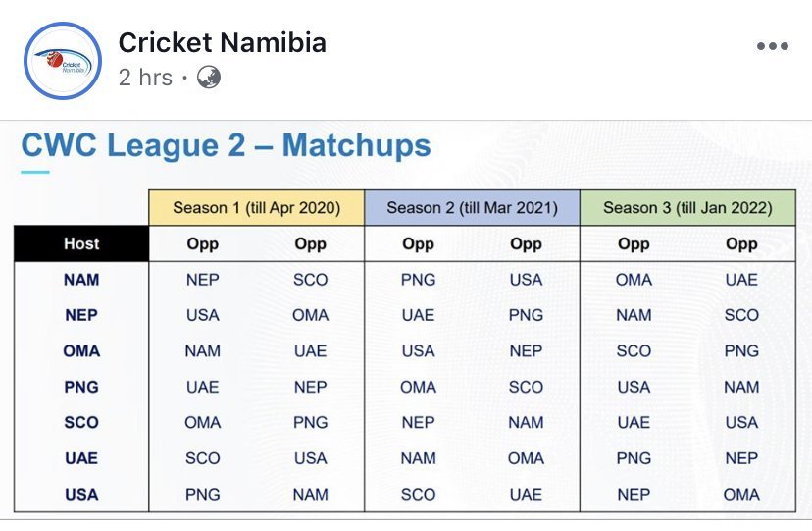The width and height of the screenshot is (812, 531).
Task: Click the "2 hrs" post timestamp
Action: pyautogui.click(x=145, y=78)
